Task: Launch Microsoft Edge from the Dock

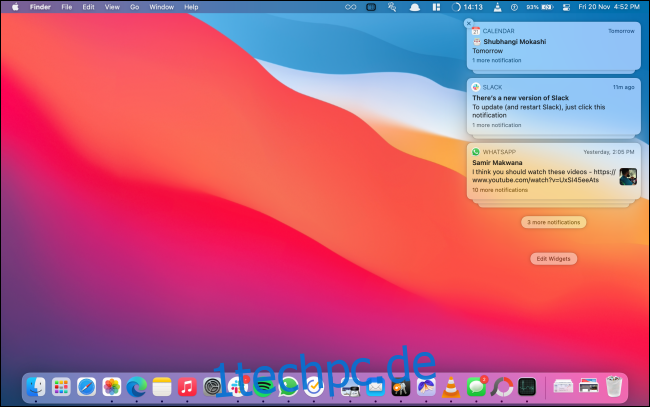Action: [136, 387]
